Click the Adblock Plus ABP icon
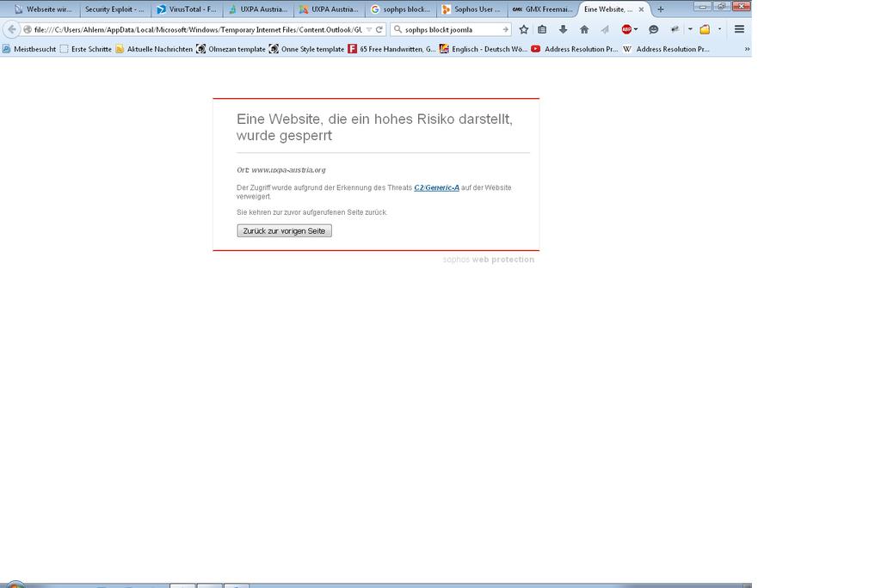The image size is (881, 588). coord(626,29)
